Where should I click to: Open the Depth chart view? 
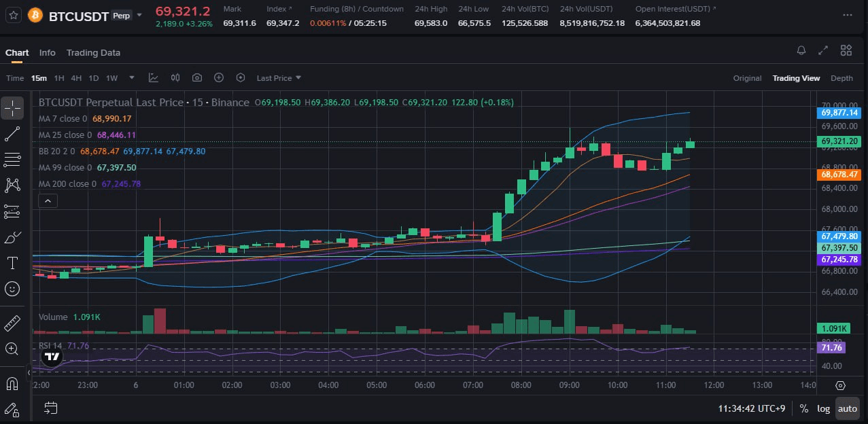pyautogui.click(x=841, y=78)
